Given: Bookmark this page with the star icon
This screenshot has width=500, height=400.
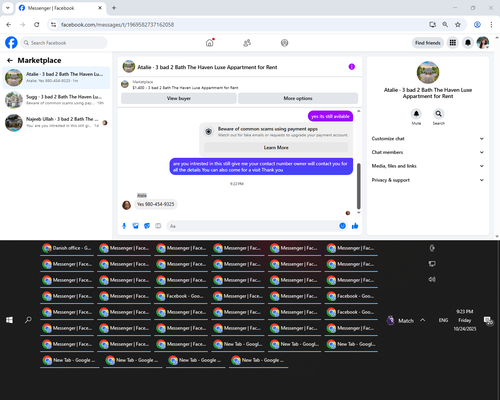Looking at the screenshot, I should pyautogui.click(x=458, y=24).
